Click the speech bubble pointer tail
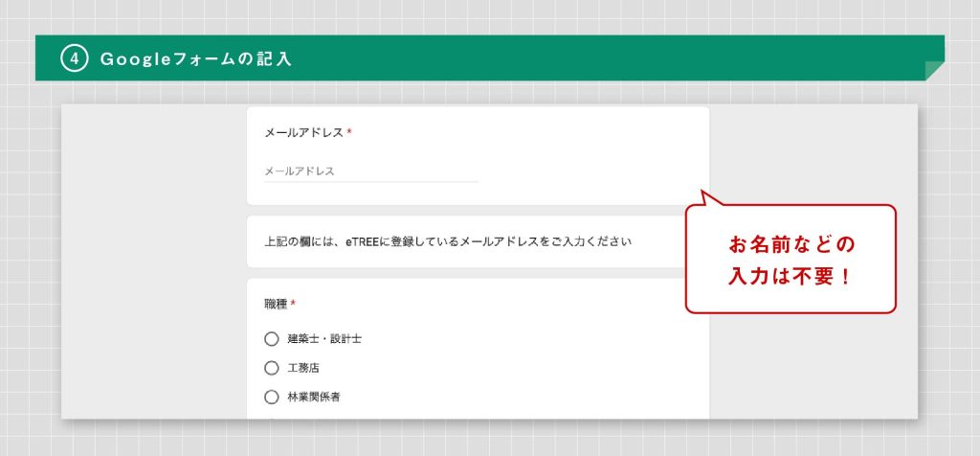980x456 pixels. click(706, 199)
